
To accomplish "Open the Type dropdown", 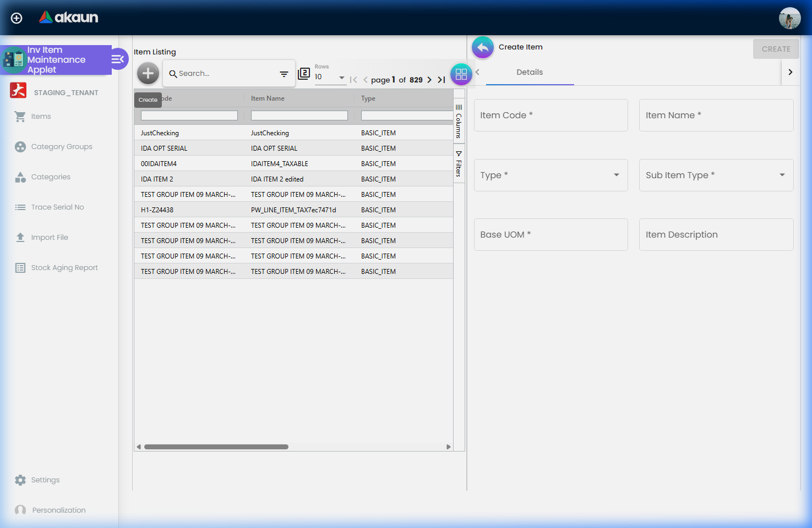I will pos(551,175).
